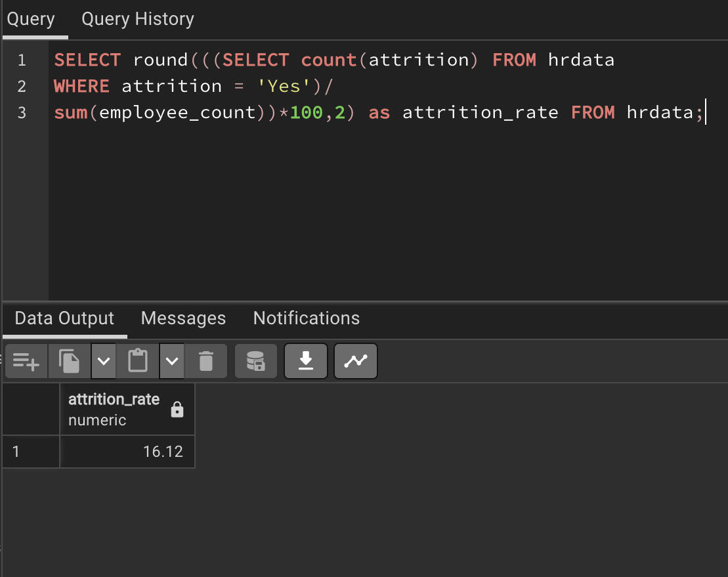Click the Paste clipboard icon
Image resolution: width=728 pixels, height=577 pixels.
138,361
